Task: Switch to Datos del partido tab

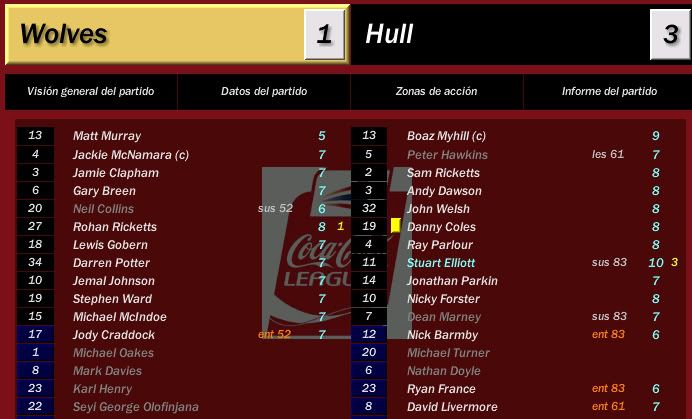Action: click(x=264, y=91)
